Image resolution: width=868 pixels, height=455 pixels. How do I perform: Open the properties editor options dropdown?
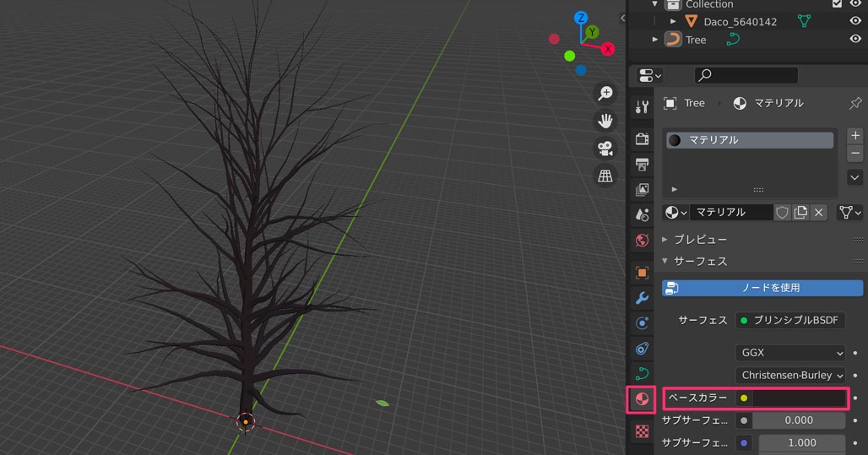650,75
